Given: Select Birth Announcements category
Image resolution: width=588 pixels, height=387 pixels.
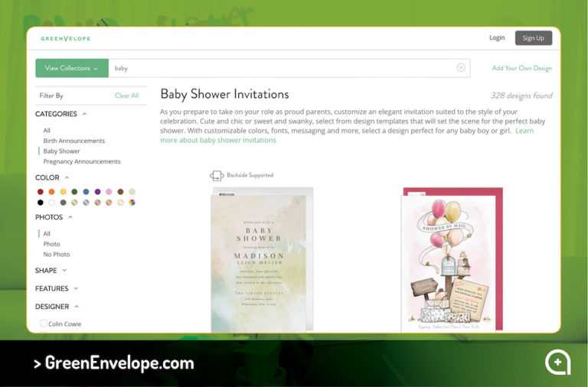Looking at the screenshot, I should [73, 141].
